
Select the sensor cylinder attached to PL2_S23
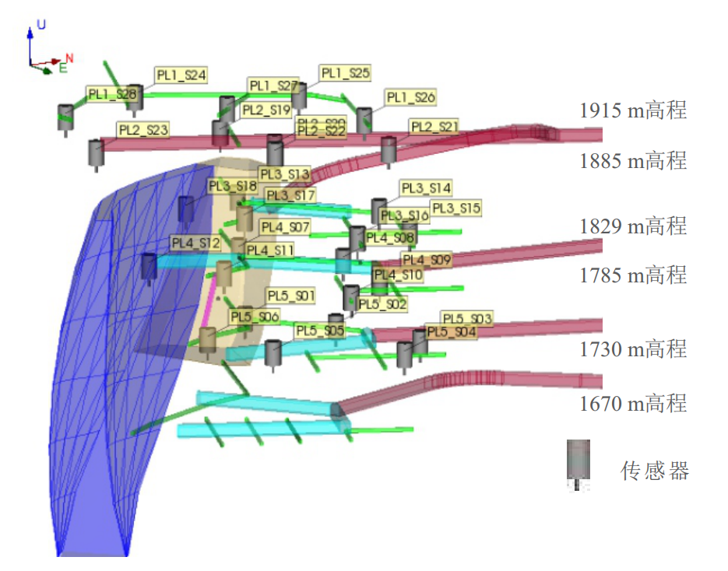click(x=96, y=152)
